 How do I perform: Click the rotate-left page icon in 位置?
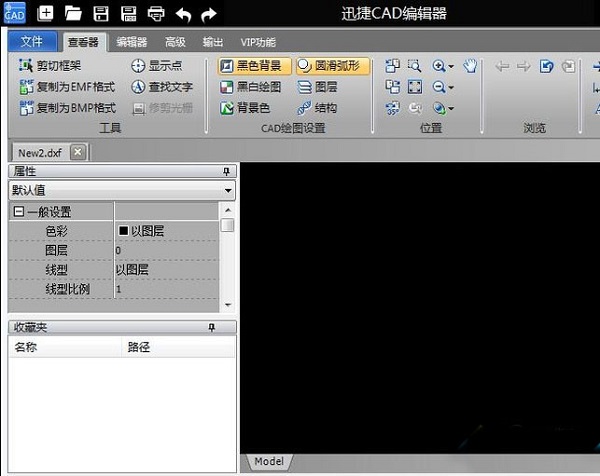(x=393, y=66)
